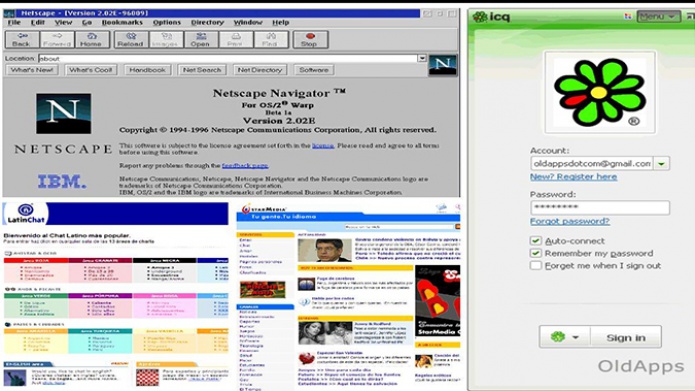The width and height of the screenshot is (695, 391).
Task: Click the What's Cool! button
Action: (x=91, y=70)
